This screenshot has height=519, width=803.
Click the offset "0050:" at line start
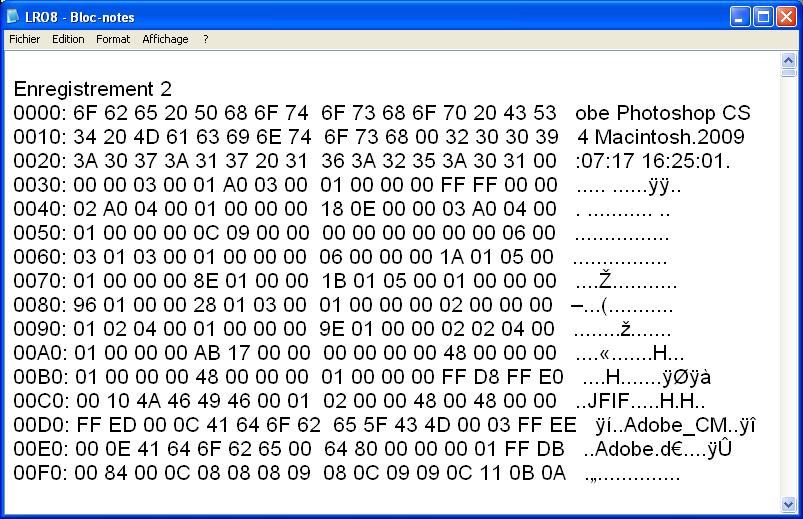(40, 233)
